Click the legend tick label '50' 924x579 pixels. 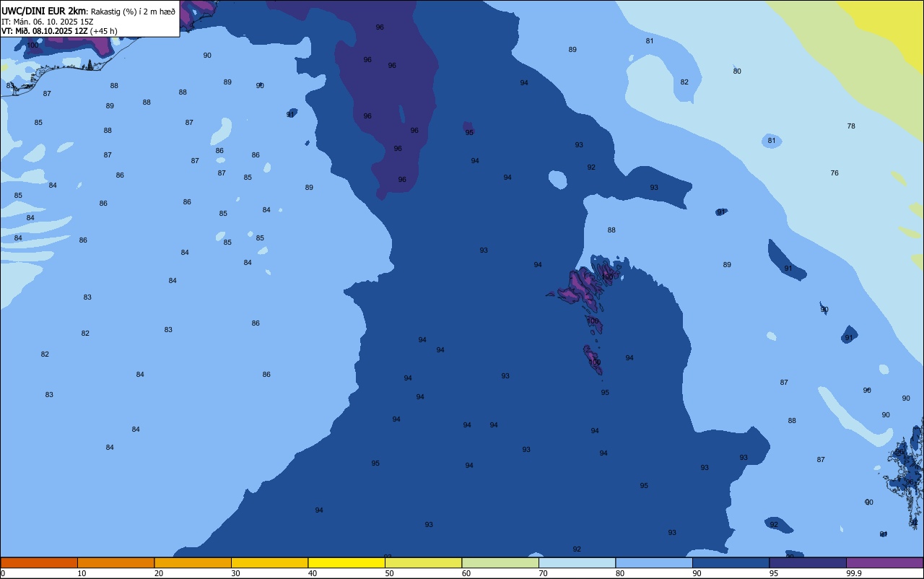click(389, 573)
